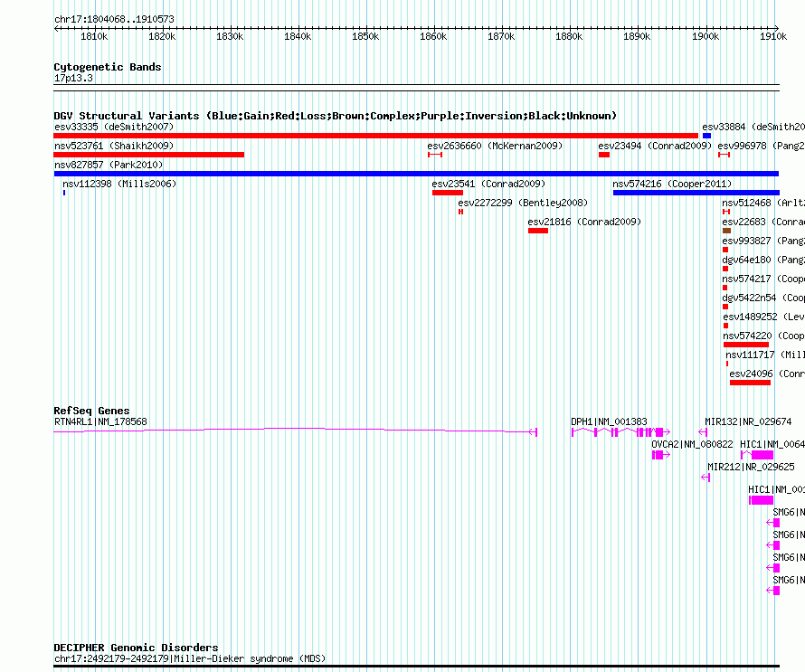The height and width of the screenshot is (672, 805).
Task: Click the 1870k ruler label
Action: pyautogui.click(x=501, y=36)
